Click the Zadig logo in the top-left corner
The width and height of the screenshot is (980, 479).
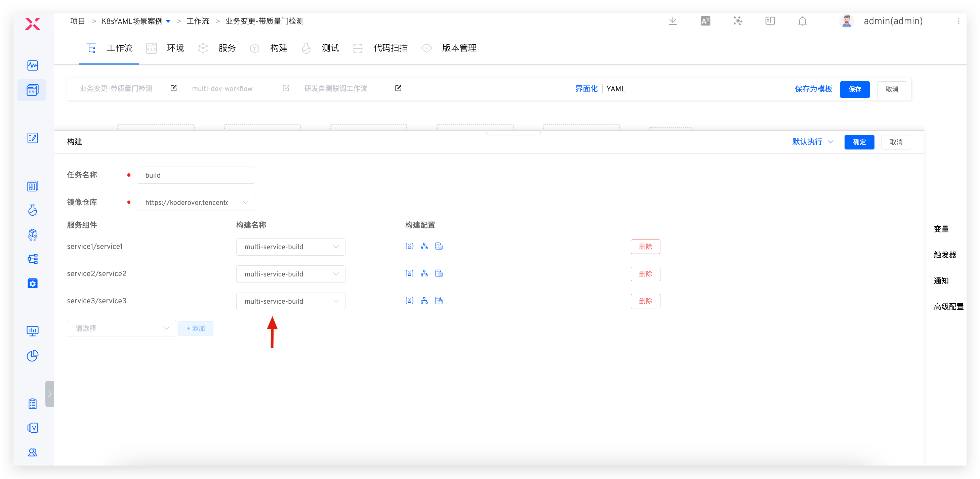point(32,24)
